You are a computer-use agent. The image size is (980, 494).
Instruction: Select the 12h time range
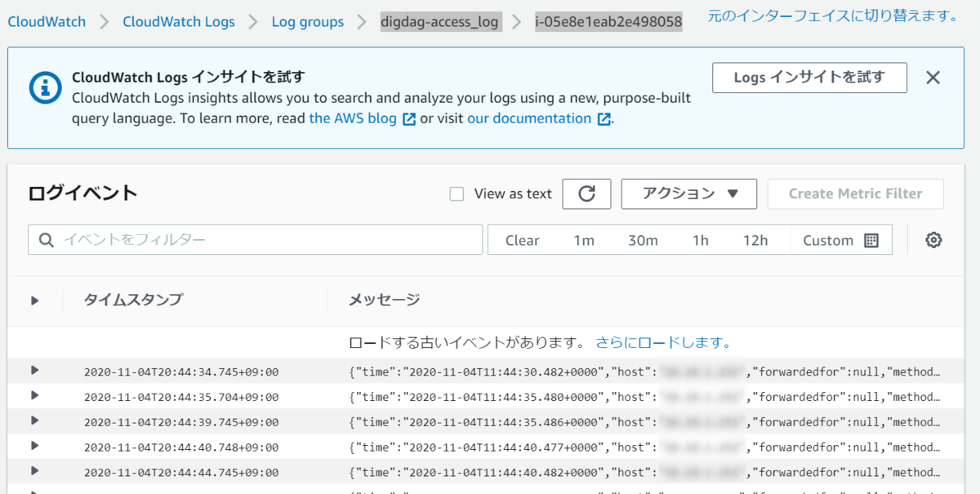[755, 240]
